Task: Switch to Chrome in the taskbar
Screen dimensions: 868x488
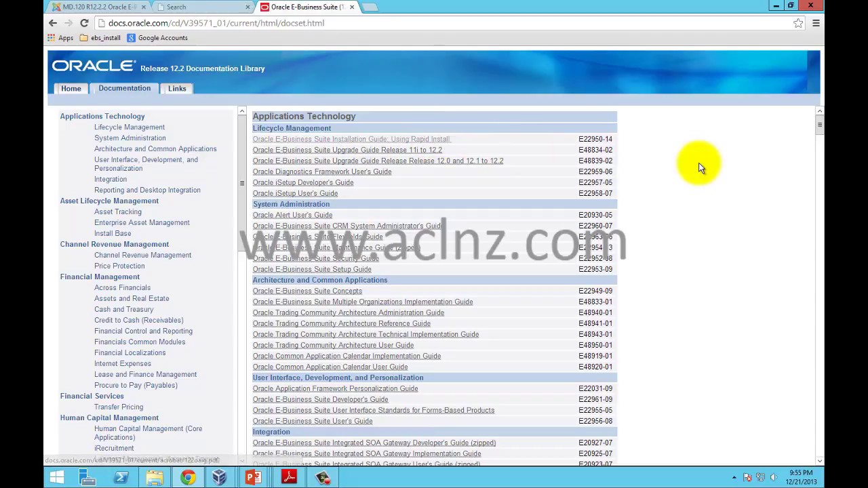Action: 188,478
